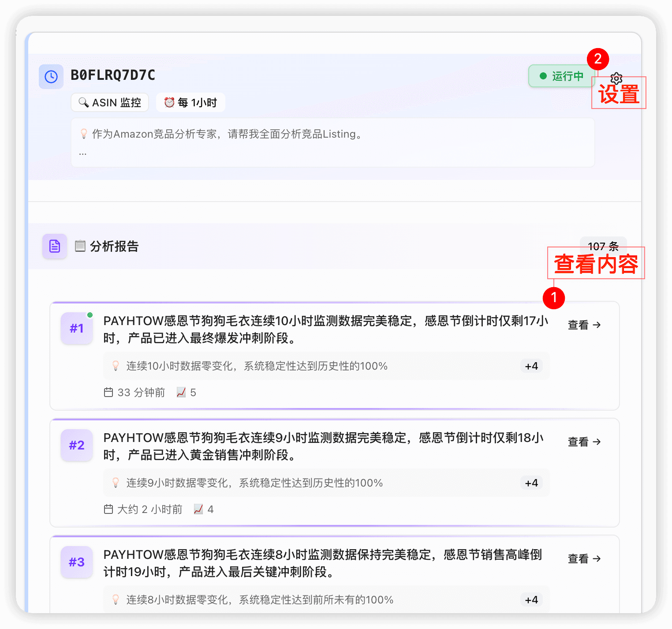
Task: Click the calendar icon on report #2
Action: (x=108, y=509)
